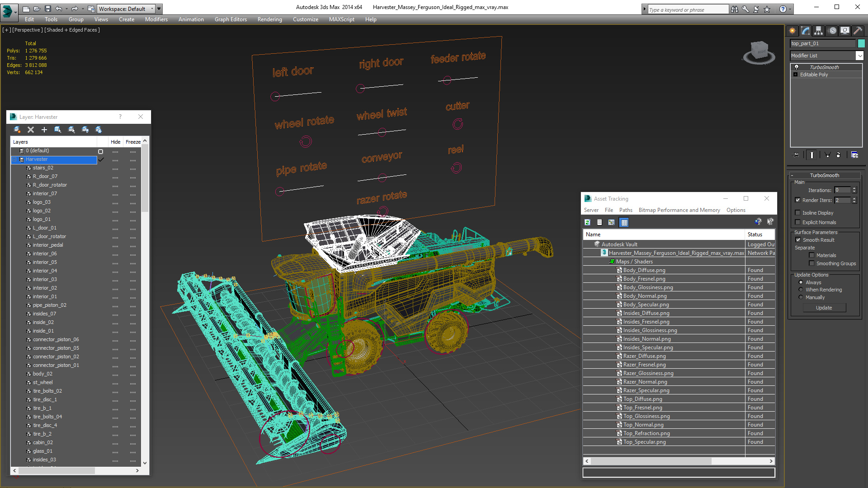Expand Editable Poly sub-objects in stack
The height and width of the screenshot is (488, 868).
click(x=796, y=75)
